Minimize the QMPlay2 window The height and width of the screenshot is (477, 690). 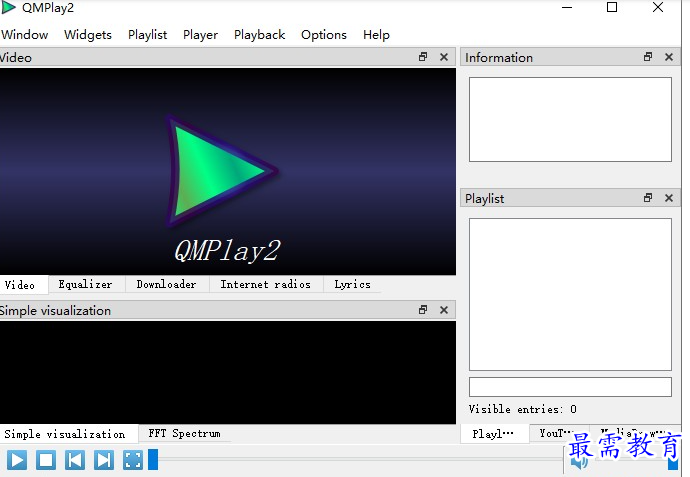tap(567, 7)
